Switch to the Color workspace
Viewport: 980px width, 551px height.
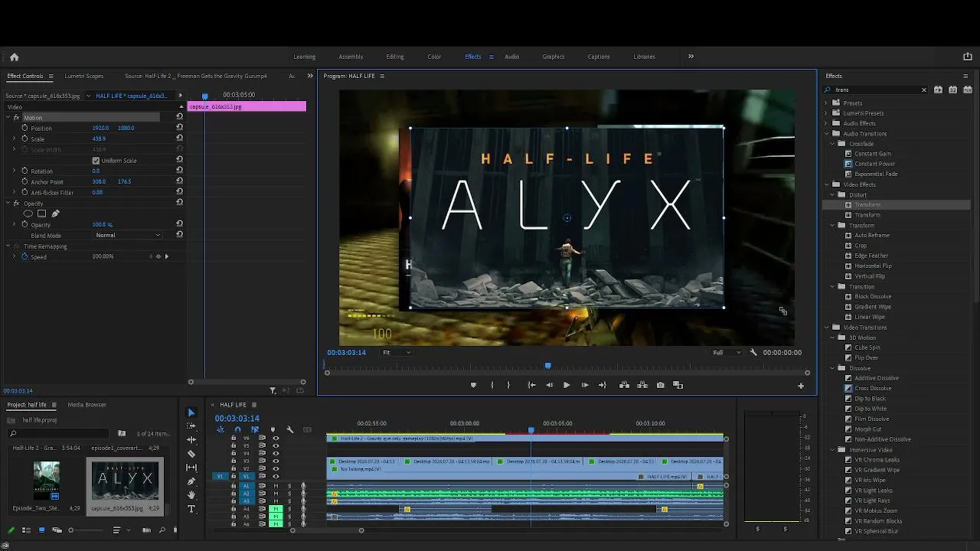[434, 57]
